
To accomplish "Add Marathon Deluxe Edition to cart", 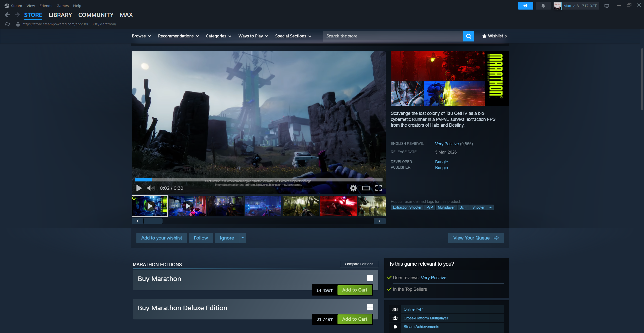I will tap(355, 319).
